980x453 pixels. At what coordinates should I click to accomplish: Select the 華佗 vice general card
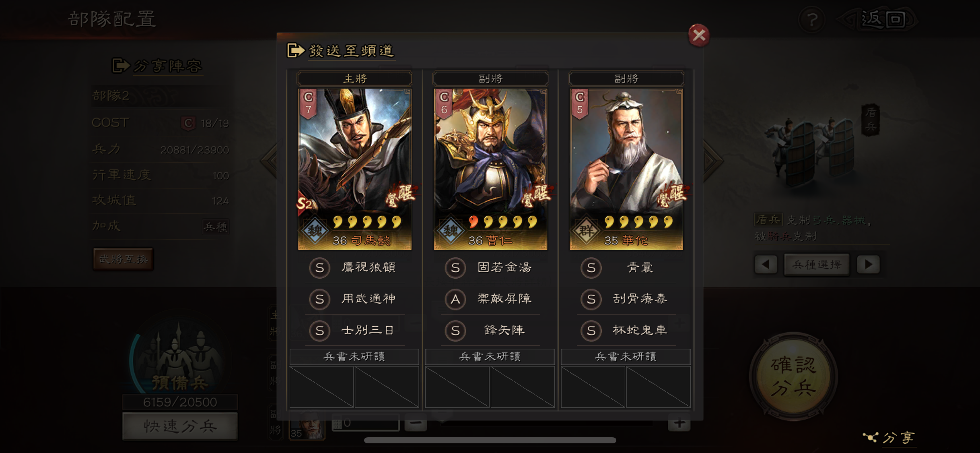coord(626,169)
